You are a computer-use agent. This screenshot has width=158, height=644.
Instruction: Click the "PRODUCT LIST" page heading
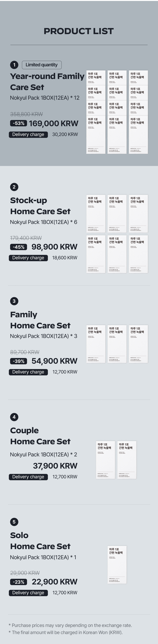[x=79, y=31]
